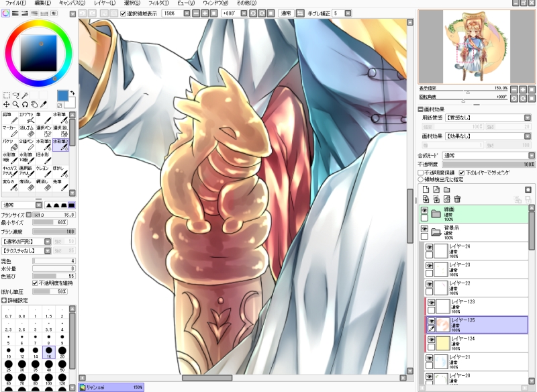Flip the canvas view horizontally
The height and width of the screenshot is (392, 537).
[300, 13]
